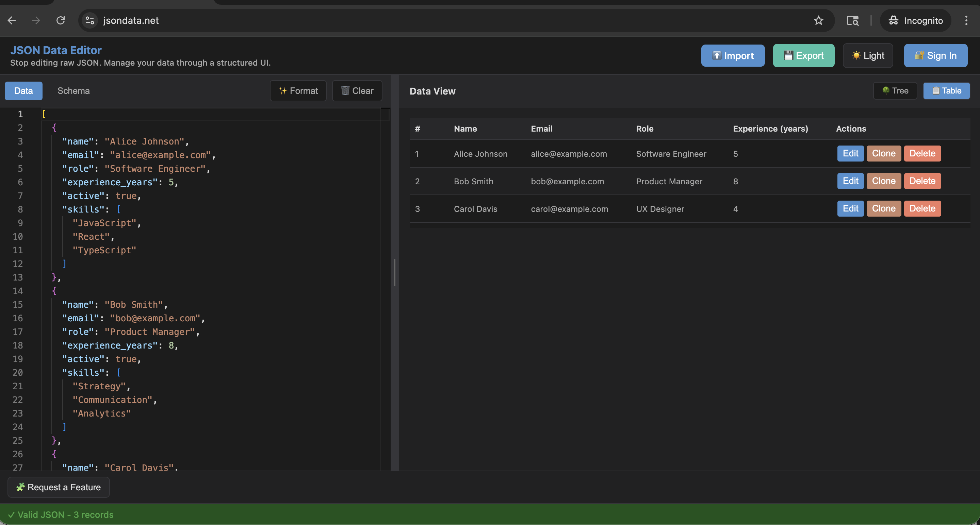980x525 pixels.
Task: Select the Data tab
Action: click(23, 91)
